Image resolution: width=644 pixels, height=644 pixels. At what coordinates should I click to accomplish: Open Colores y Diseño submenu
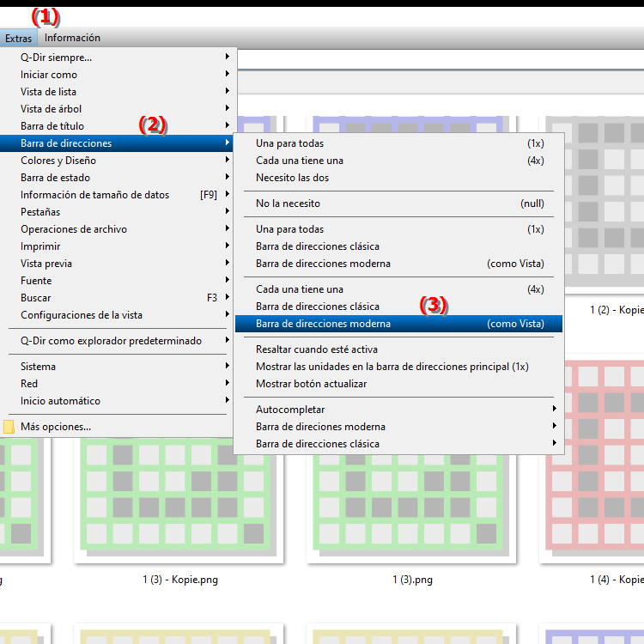click(118, 161)
